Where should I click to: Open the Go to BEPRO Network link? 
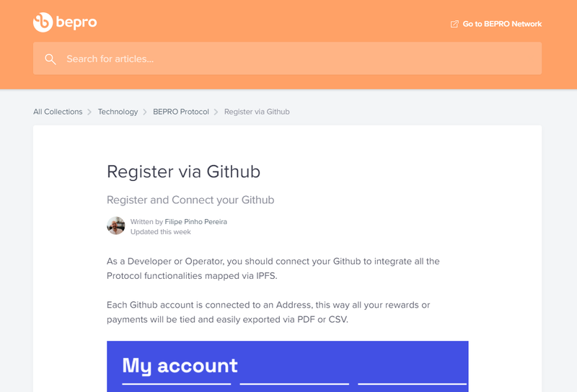[502, 24]
